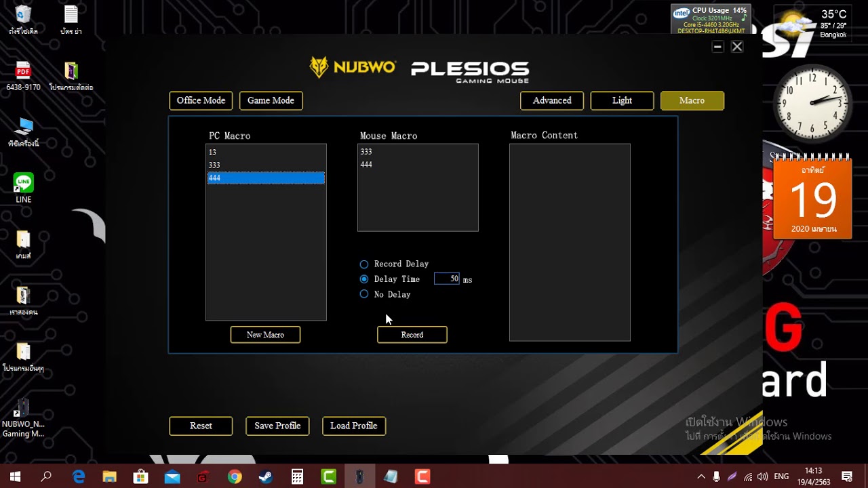The height and width of the screenshot is (488, 868).
Task: Click the New Macro button
Action: pos(265,335)
